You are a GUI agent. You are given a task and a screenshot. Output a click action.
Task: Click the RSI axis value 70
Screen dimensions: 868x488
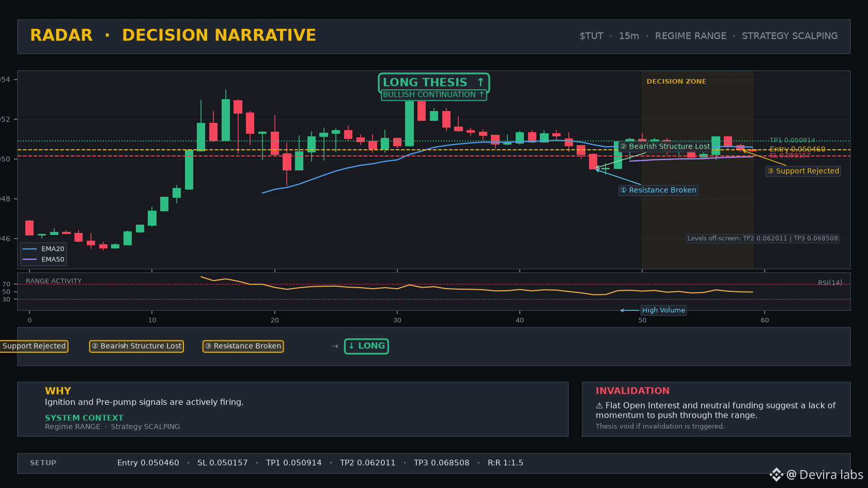click(x=6, y=285)
